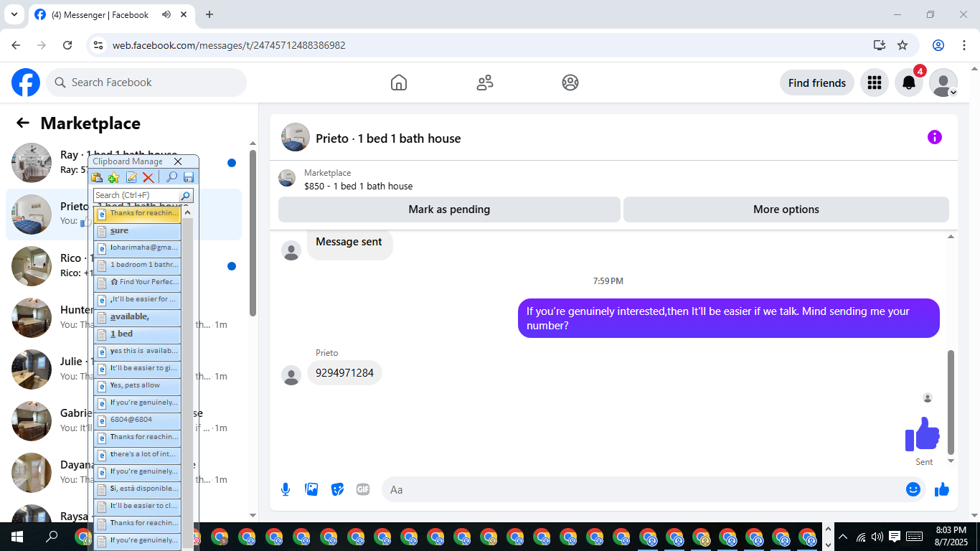Open conversation information purple icon
Viewport: 980px width, 551px height.
coord(934,137)
